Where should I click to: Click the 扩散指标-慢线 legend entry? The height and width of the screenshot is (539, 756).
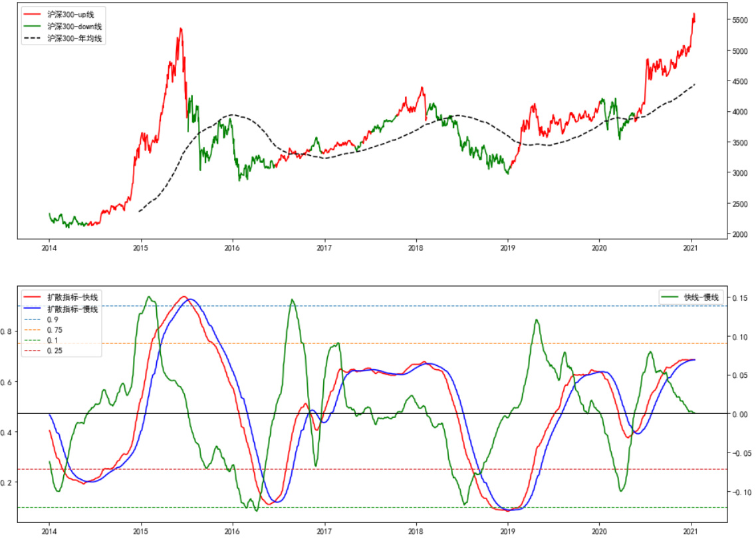pos(72,309)
